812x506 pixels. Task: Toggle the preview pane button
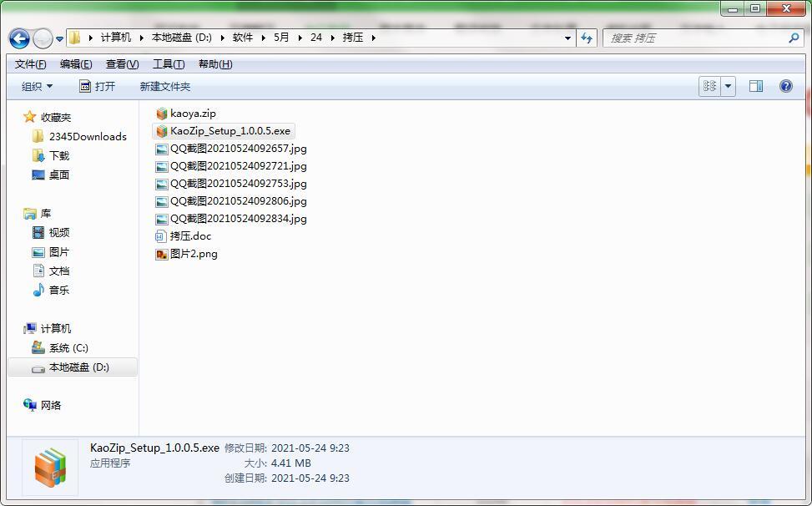pyautogui.click(x=756, y=86)
